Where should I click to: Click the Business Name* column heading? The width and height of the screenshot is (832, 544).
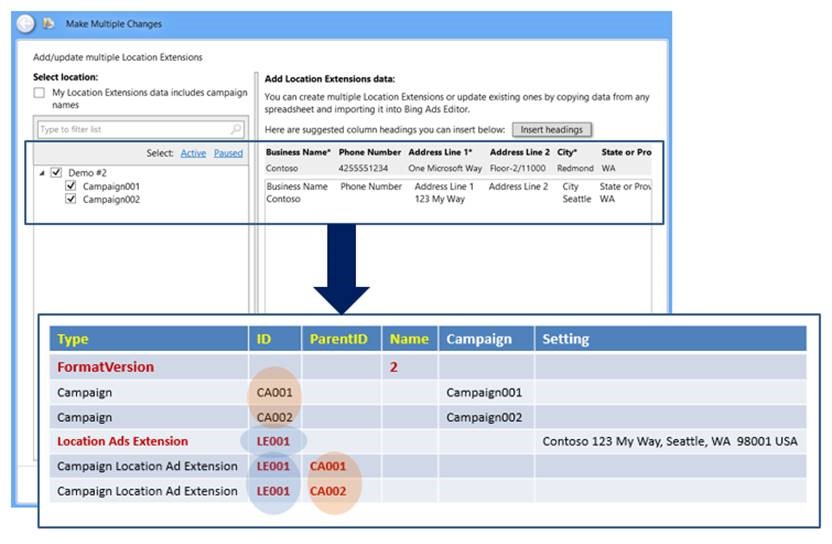(298, 152)
